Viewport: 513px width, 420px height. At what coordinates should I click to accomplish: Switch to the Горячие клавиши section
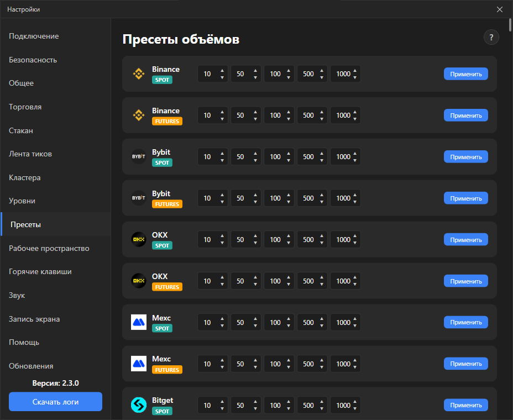pos(40,272)
